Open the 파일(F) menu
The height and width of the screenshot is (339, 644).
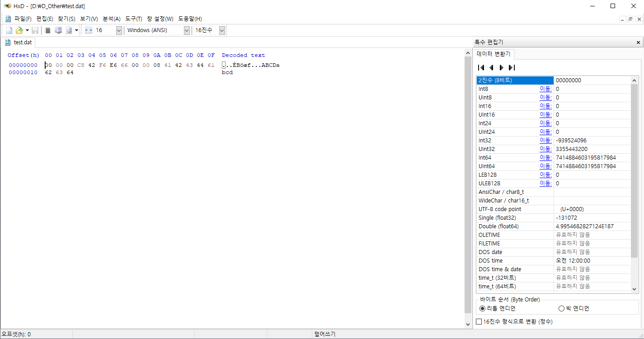23,19
